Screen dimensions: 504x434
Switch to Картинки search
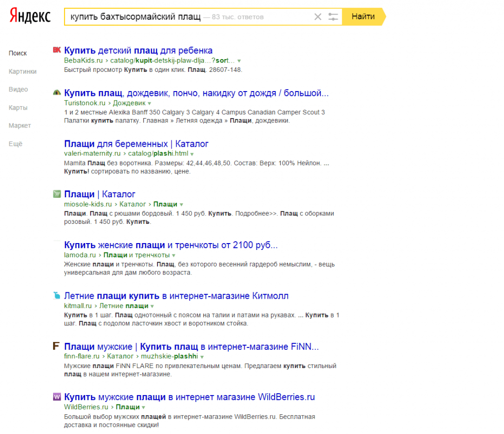click(23, 71)
